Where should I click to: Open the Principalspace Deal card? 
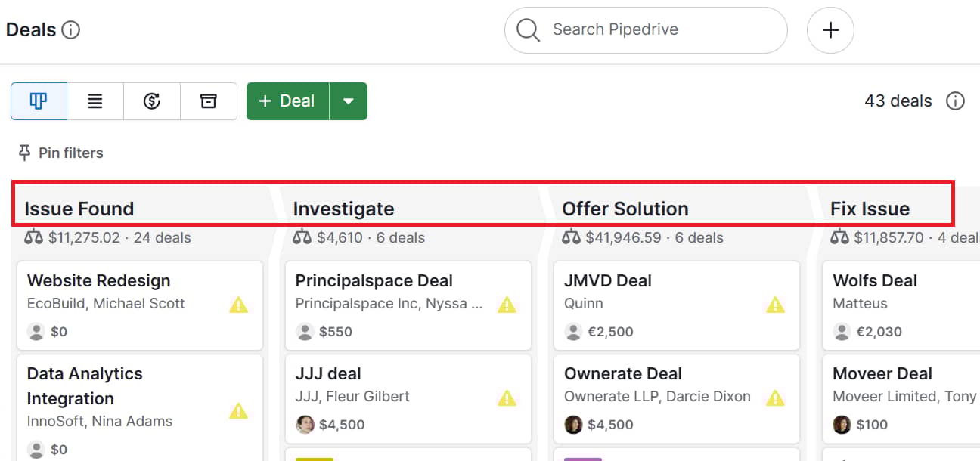(374, 281)
